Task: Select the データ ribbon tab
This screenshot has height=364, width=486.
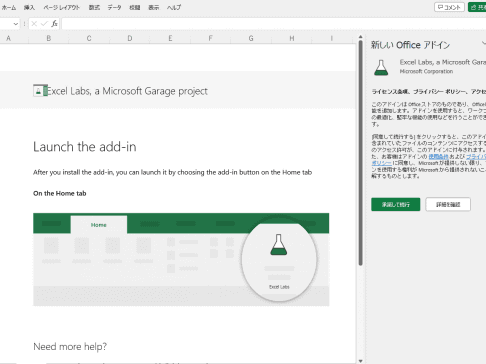Action: (x=114, y=7)
